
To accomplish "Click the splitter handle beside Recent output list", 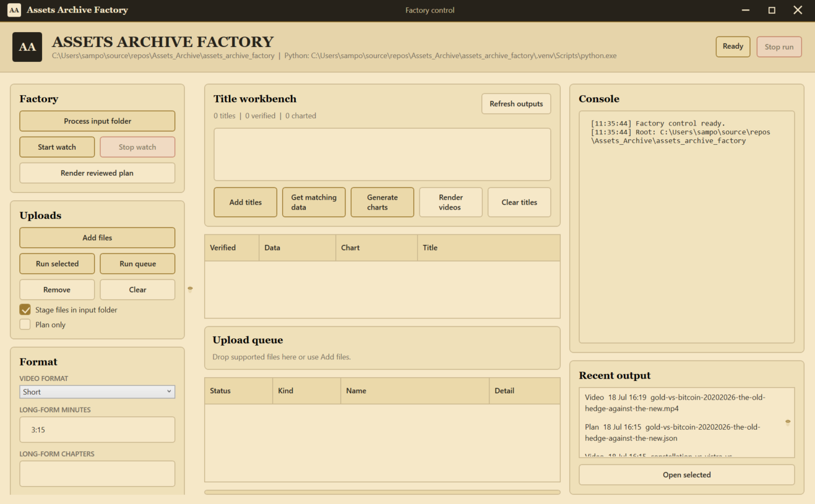I will tap(788, 422).
